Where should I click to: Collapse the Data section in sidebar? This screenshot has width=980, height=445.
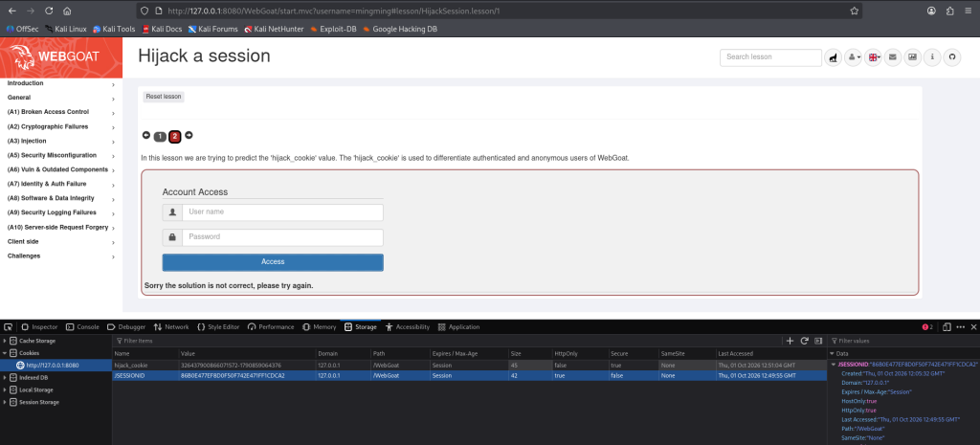tap(832, 354)
